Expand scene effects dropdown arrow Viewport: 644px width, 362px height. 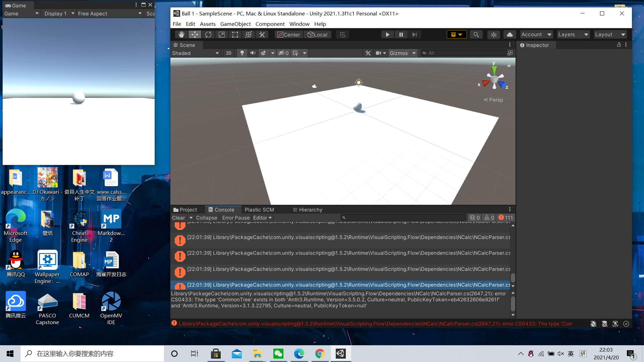(273, 53)
